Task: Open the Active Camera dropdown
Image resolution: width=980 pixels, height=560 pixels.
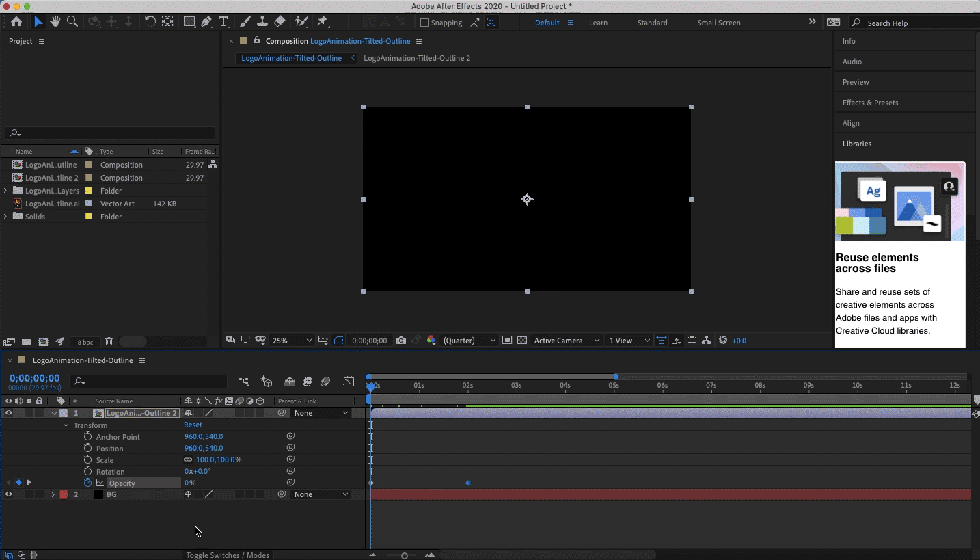Action: [x=567, y=341]
